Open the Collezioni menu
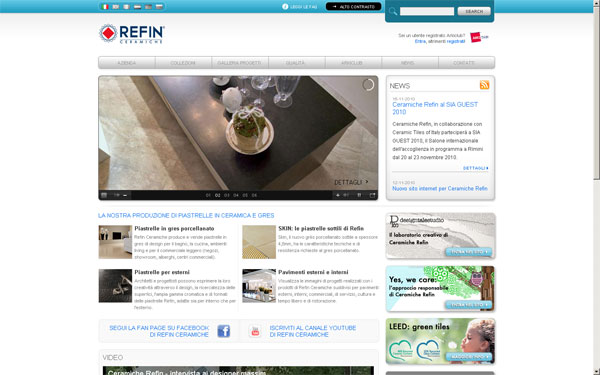This screenshot has width=600, height=375. click(x=183, y=63)
